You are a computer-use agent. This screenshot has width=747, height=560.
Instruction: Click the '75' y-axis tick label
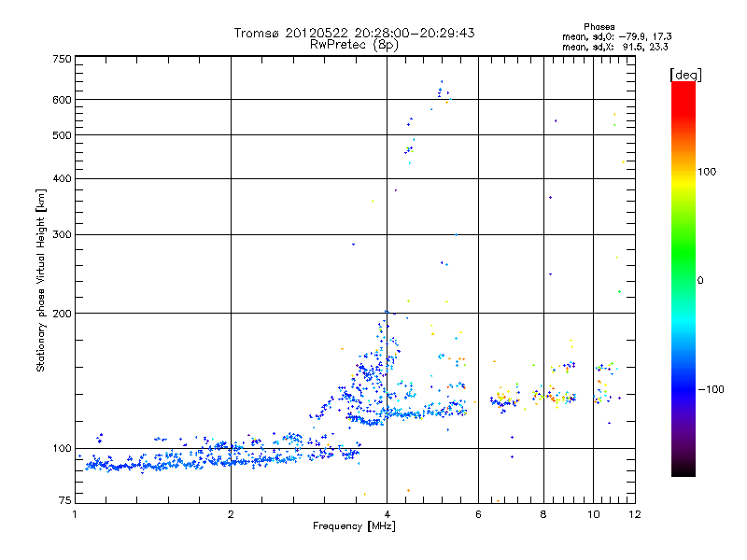tap(65, 500)
